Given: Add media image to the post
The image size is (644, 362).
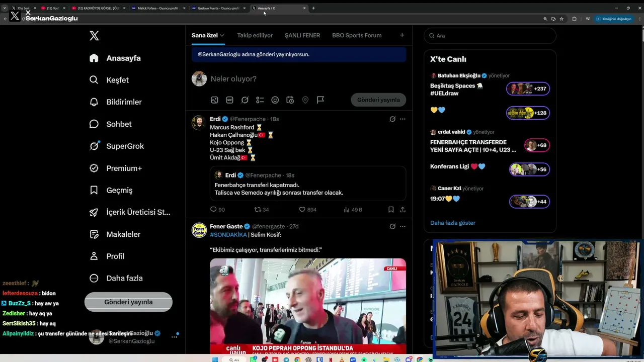Looking at the screenshot, I should click(214, 100).
